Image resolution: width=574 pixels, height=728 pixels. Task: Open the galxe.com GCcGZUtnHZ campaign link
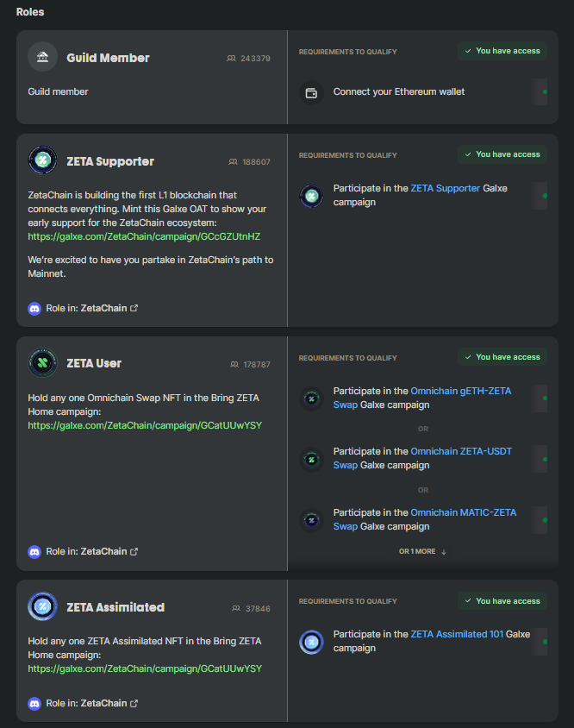[x=144, y=237]
